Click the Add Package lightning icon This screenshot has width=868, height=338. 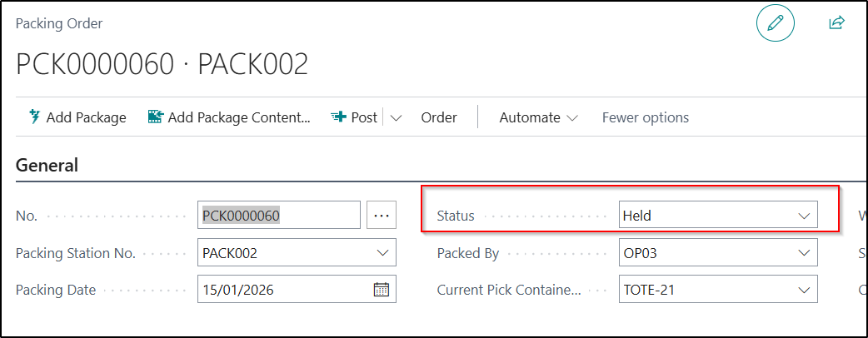[35, 117]
